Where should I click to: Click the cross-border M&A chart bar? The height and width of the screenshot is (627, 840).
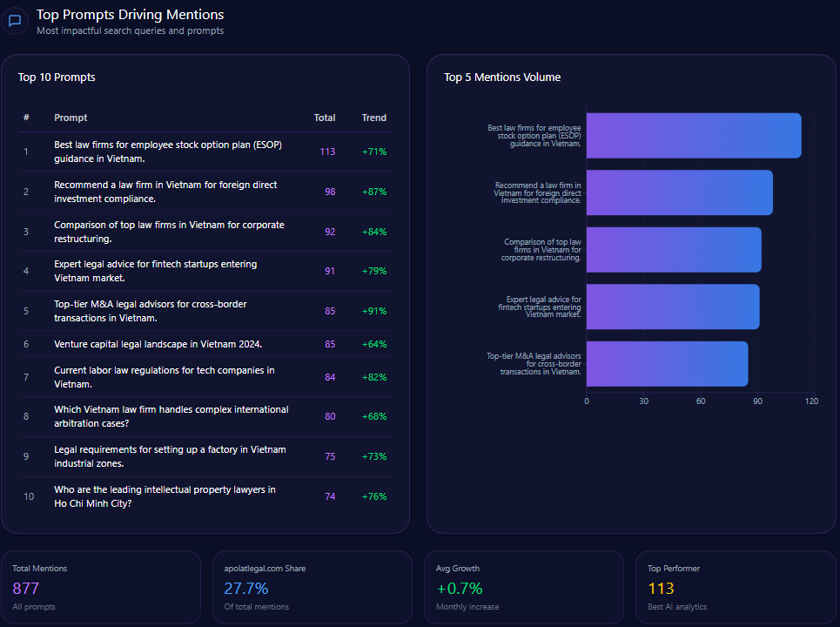tap(667, 363)
